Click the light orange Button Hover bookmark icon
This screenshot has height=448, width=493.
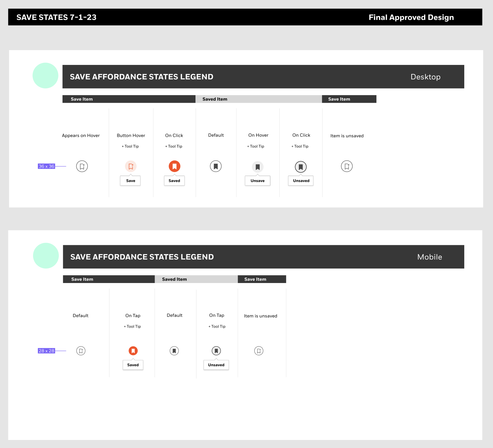131,166
